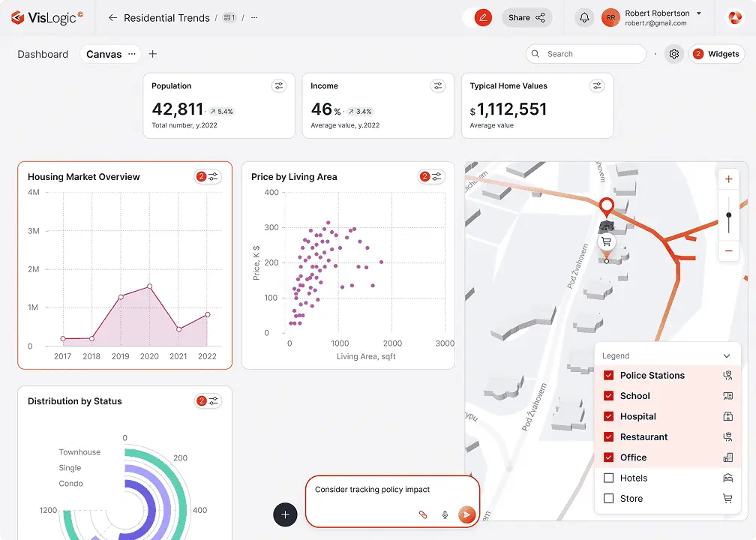Start voice input with microphone
Viewport: 756px width, 540px height.
click(x=445, y=514)
